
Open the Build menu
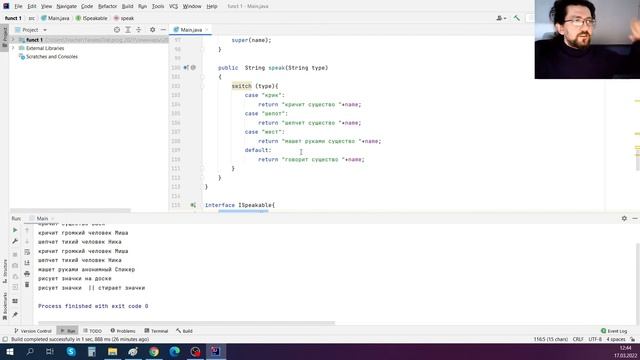tap(127, 6)
